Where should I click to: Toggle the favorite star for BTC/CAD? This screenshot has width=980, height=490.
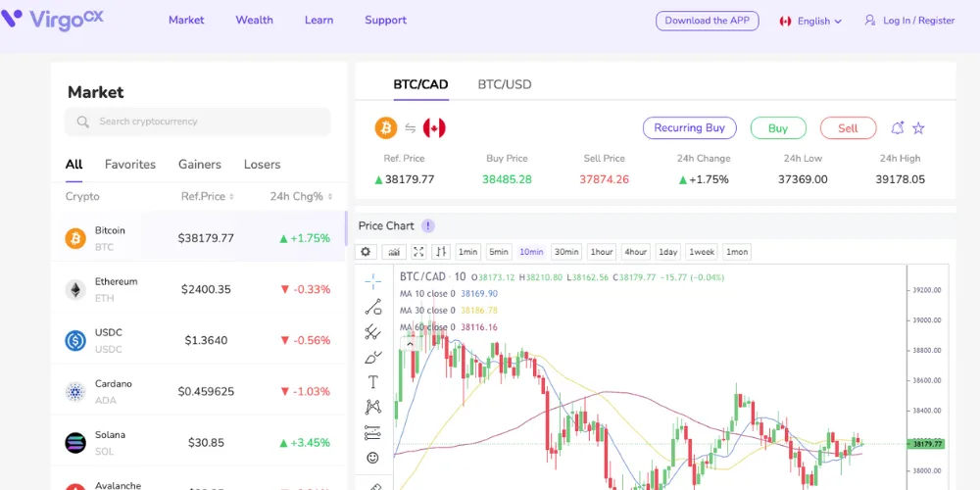pos(918,128)
